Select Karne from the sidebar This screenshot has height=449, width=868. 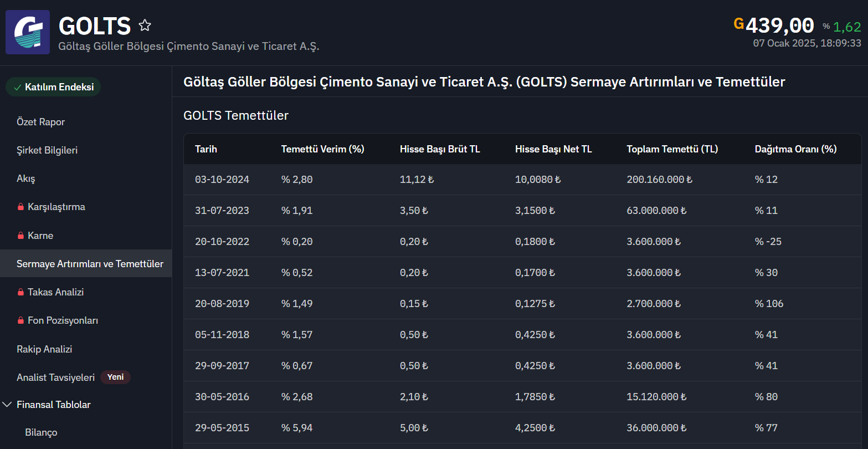(x=40, y=236)
